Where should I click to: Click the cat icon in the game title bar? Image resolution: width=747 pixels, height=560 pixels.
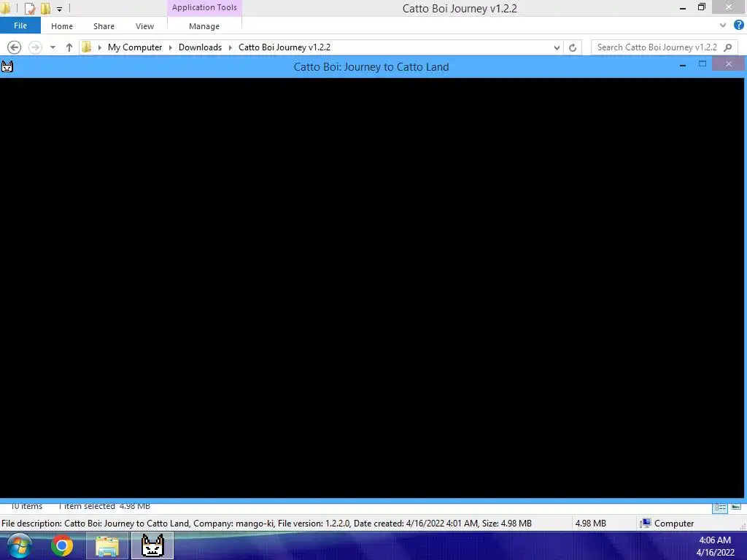click(7, 66)
